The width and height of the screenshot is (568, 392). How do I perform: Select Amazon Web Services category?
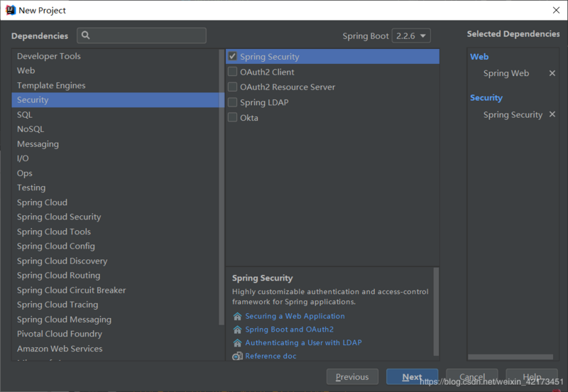116,349
